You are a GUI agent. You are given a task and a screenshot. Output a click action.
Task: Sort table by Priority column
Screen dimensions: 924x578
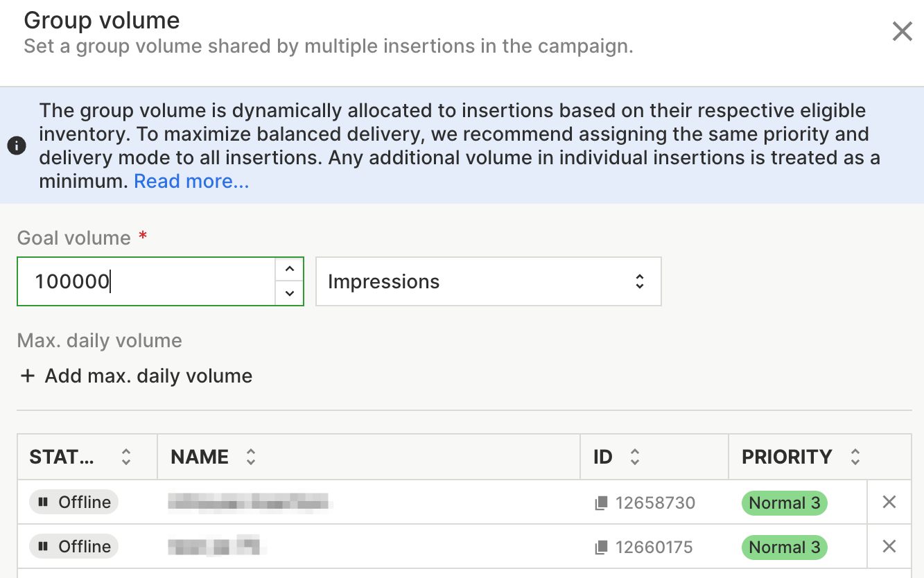855,457
